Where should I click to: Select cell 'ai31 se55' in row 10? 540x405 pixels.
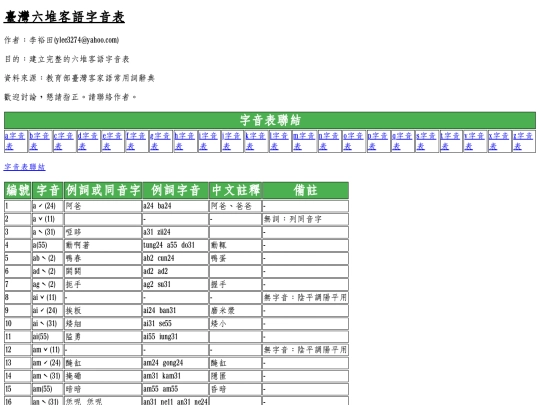175,324
